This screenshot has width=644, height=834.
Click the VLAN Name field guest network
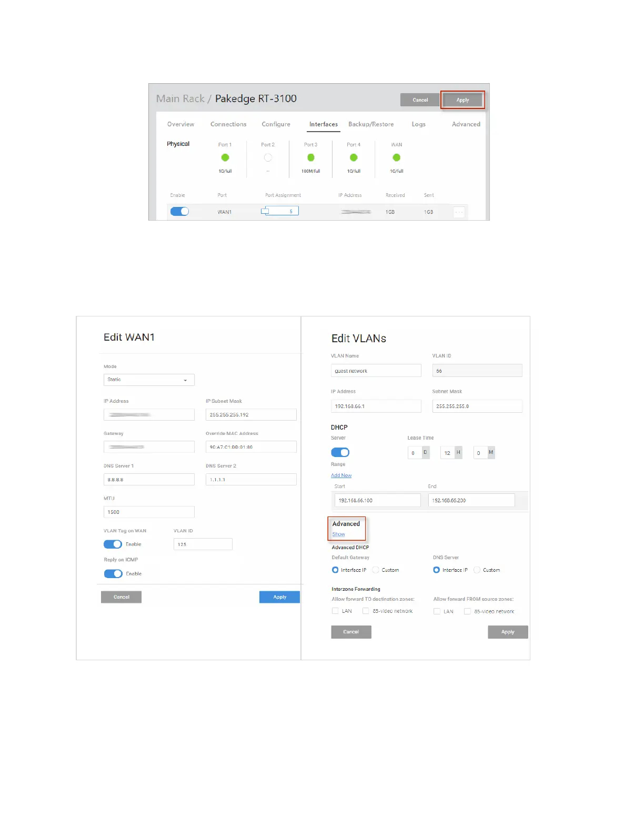(x=376, y=371)
